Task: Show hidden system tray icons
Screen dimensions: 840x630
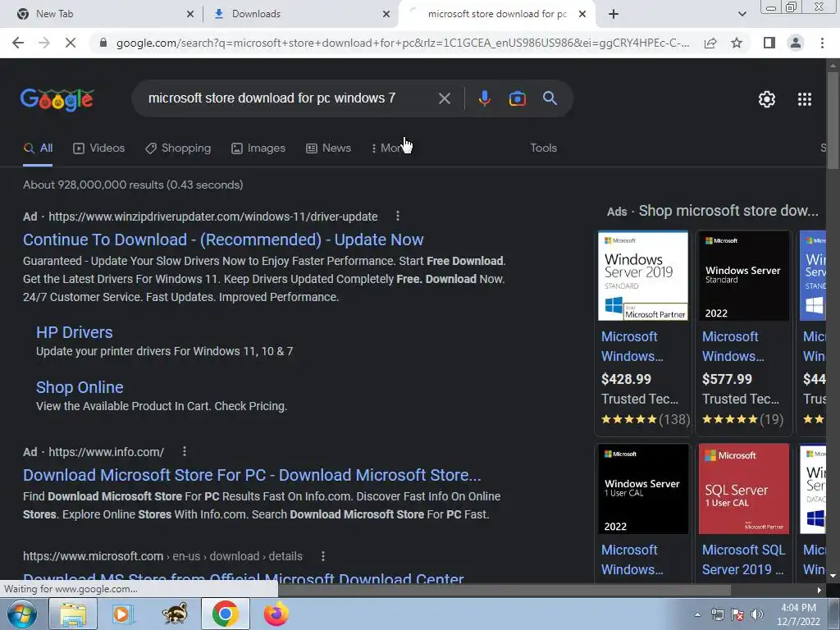Action: click(x=697, y=615)
